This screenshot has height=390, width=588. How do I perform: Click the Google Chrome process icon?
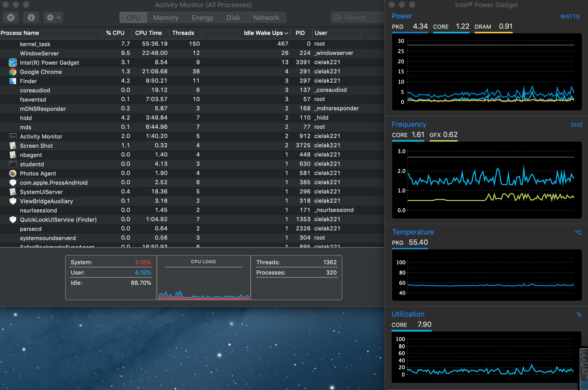[x=13, y=72]
